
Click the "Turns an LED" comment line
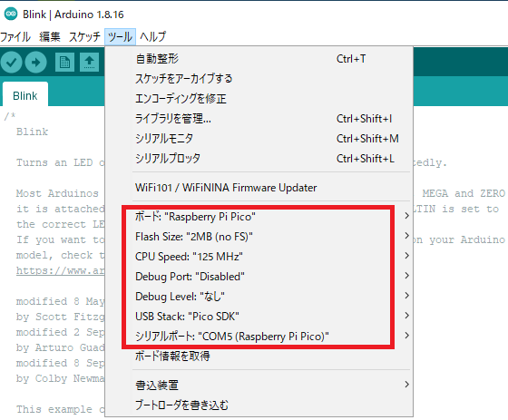click(60, 162)
